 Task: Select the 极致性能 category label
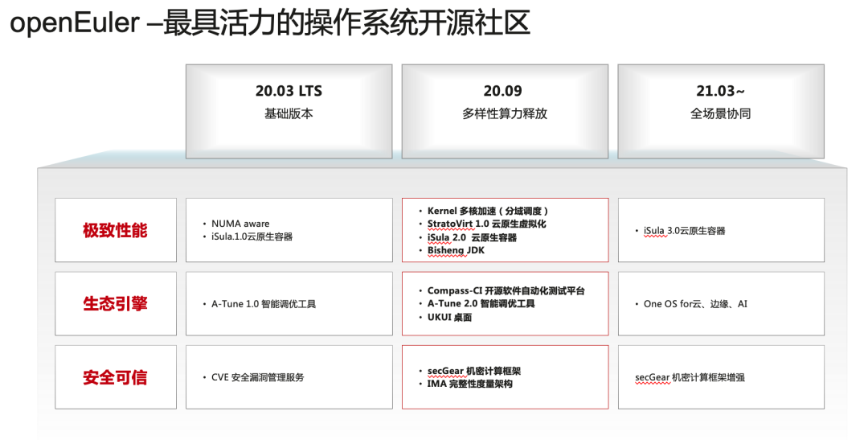[115, 230]
